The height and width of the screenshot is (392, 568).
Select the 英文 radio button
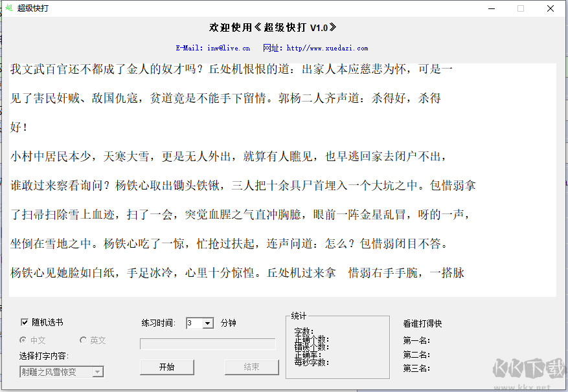click(x=83, y=340)
